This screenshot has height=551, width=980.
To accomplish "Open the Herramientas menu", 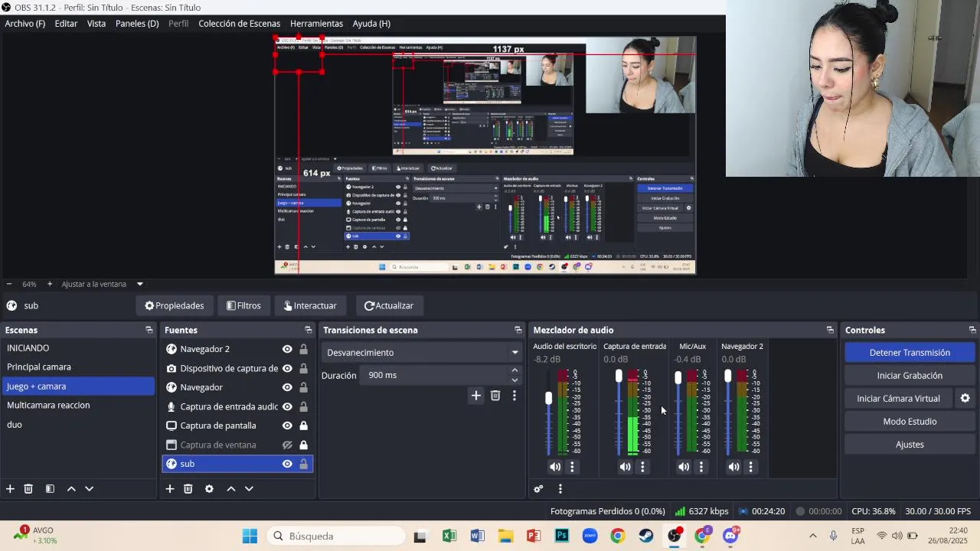I will 317,24.
